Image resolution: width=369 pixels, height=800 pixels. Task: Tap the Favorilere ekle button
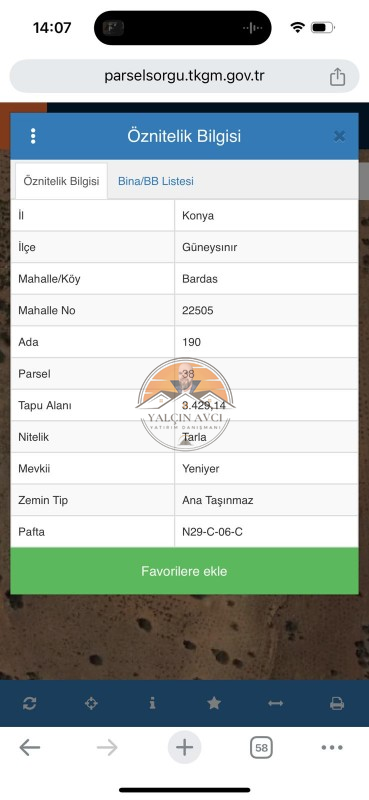pyautogui.click(x=184, y=571)
